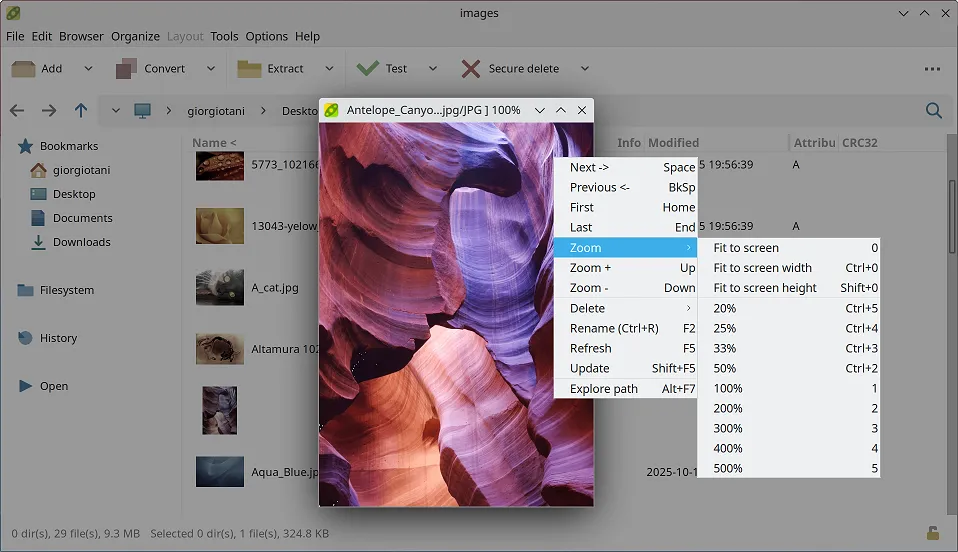This screenshot has height=552, width=958.
Task: Sort files by the Modified column header
Action: 673,143
